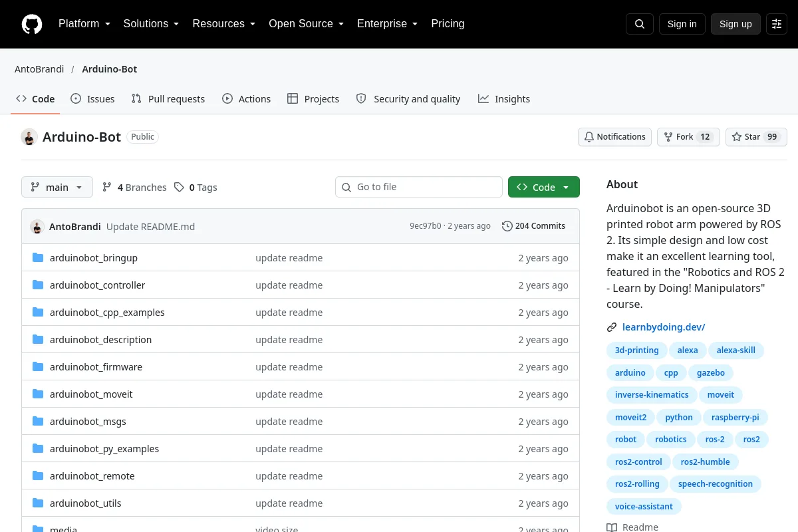The width and height of the screenshot is (798, 532).
Task: Expand the Solutions menu
Action: point(152,24)
